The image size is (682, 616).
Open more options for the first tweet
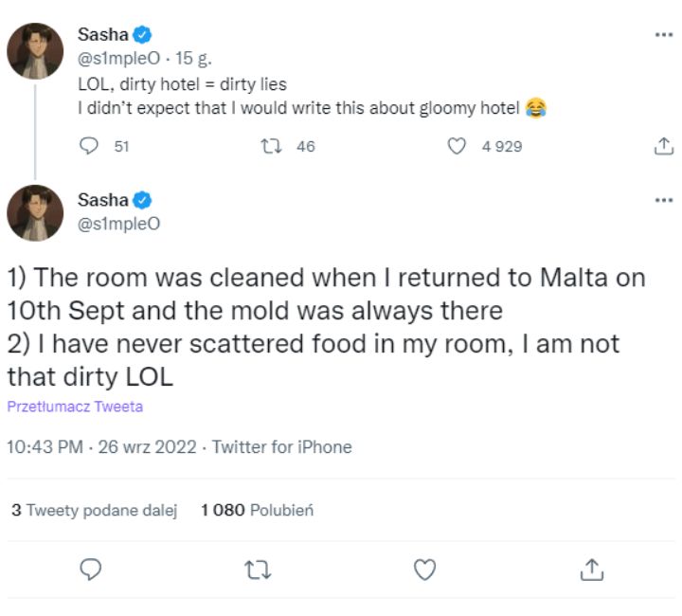[x=663, y=35]
